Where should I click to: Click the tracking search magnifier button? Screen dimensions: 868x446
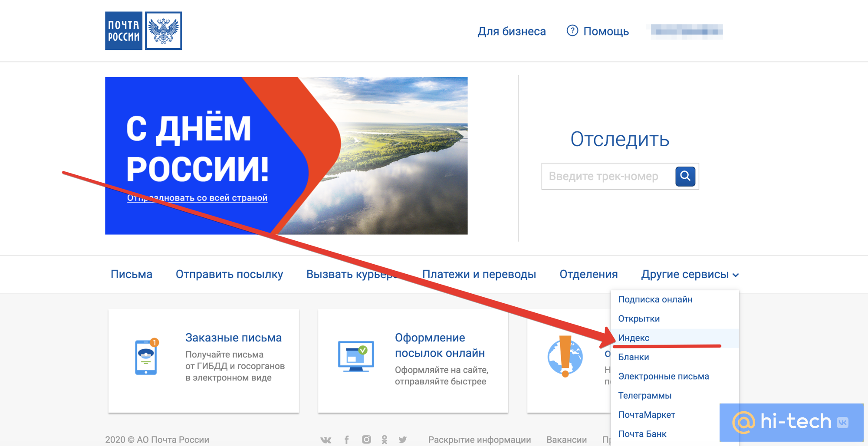click(x=685, y=176)
